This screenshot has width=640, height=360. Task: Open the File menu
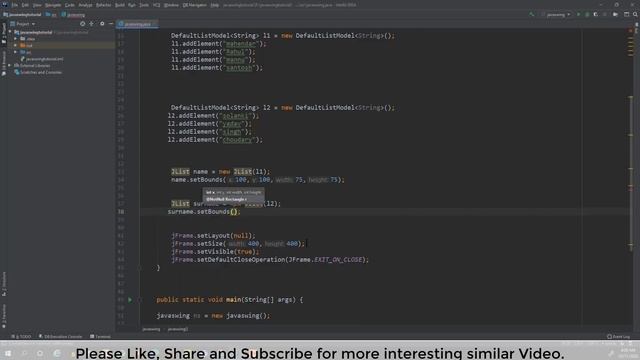point(15,5)
